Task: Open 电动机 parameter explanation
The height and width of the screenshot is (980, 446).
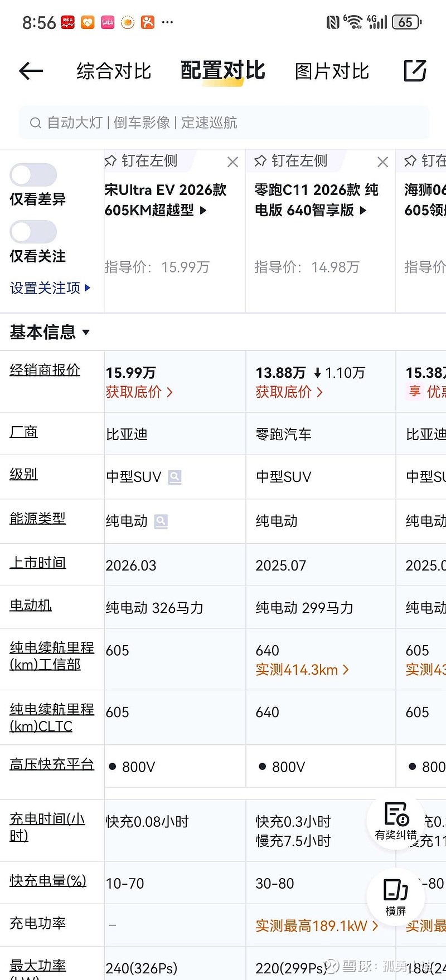Action: pyautogui.click(x=31, y=605)
